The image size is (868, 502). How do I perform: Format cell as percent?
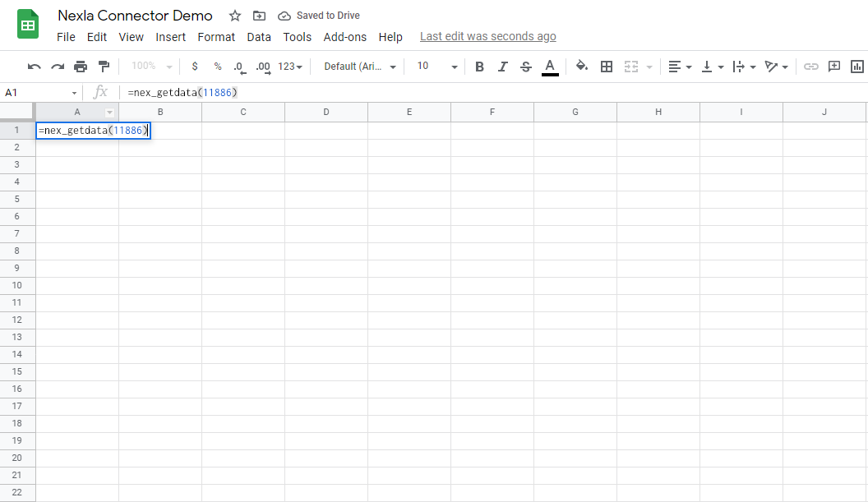click(x=218, y=67)
